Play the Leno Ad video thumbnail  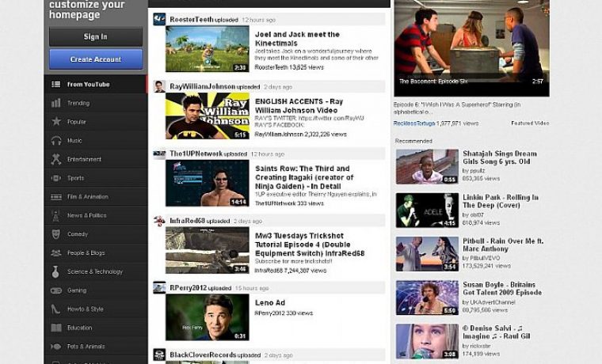tap(208, 317)
